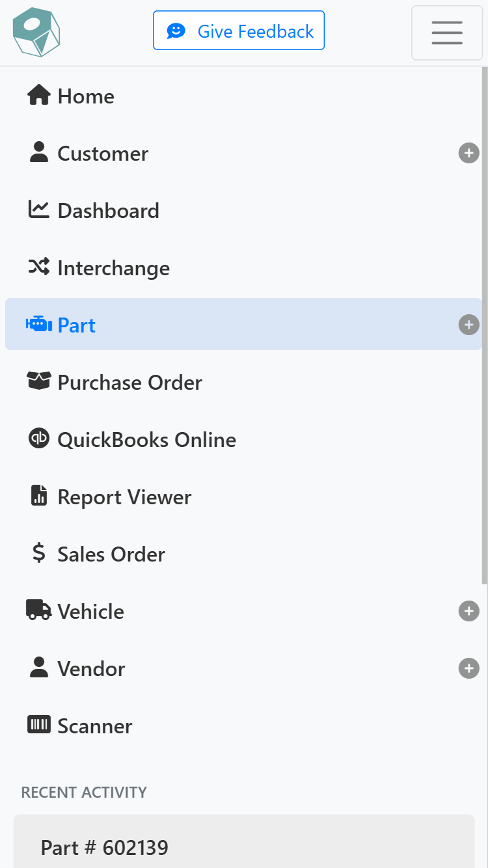The width and height of the screenshot is (488, 868).
Task: Click the house icon beside Home
Action: point(39,96)
